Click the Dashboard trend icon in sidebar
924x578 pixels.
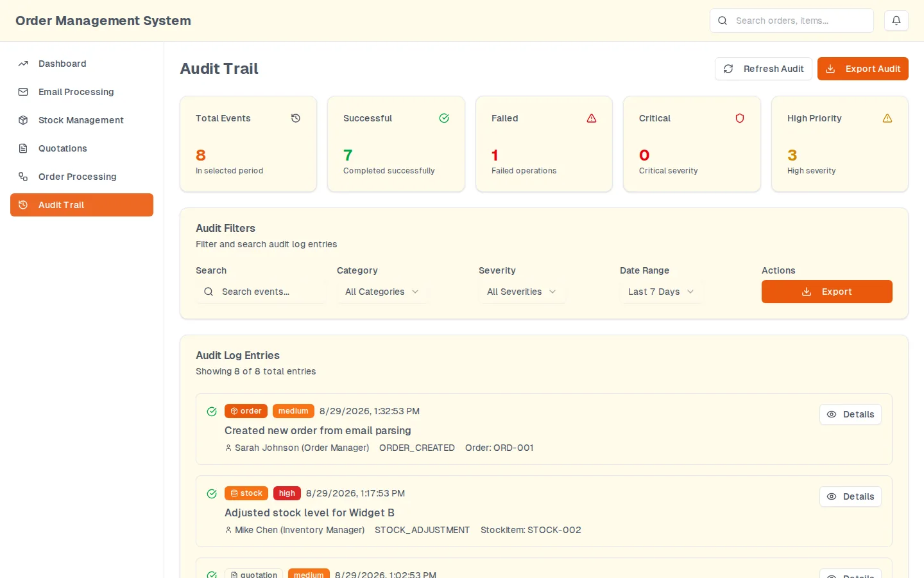coord(23,64)
